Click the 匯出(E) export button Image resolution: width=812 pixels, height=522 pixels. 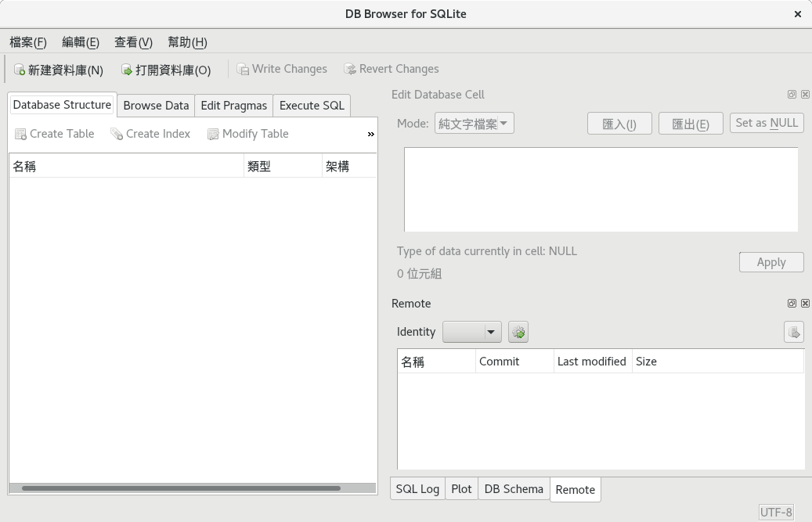[691, 124]
